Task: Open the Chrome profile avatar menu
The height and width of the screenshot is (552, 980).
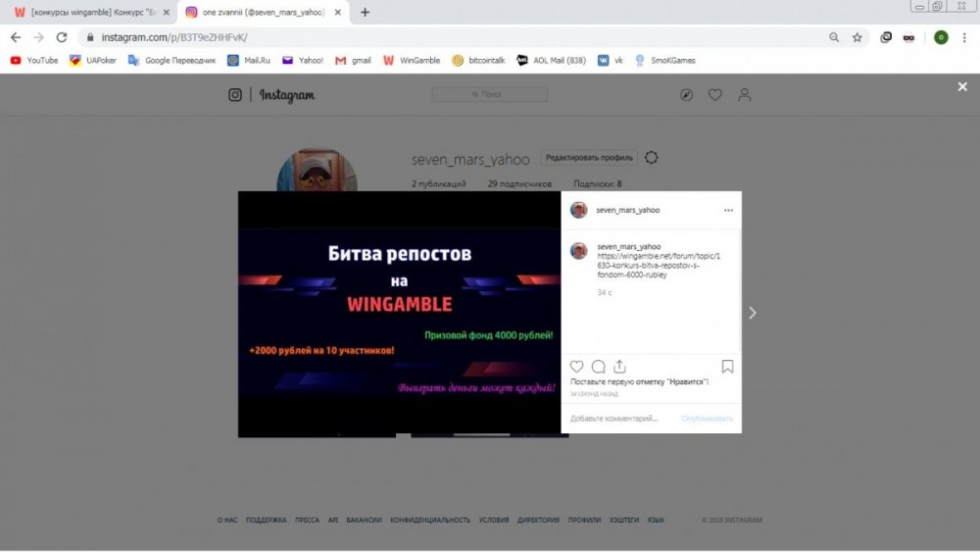Action: [941, 37]
